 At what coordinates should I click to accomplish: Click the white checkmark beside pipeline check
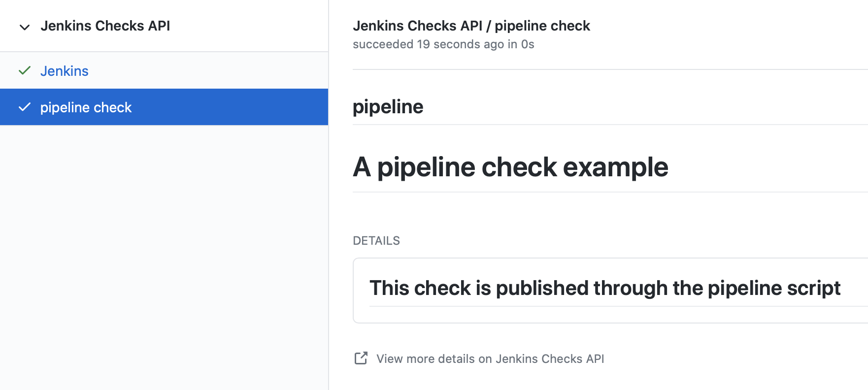pyautogui.click(x=25, y=107)
